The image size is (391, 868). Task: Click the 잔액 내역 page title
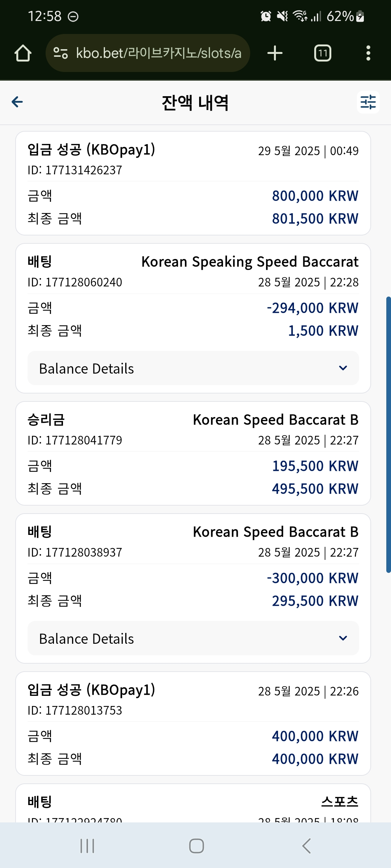click(x=195, y=103)
